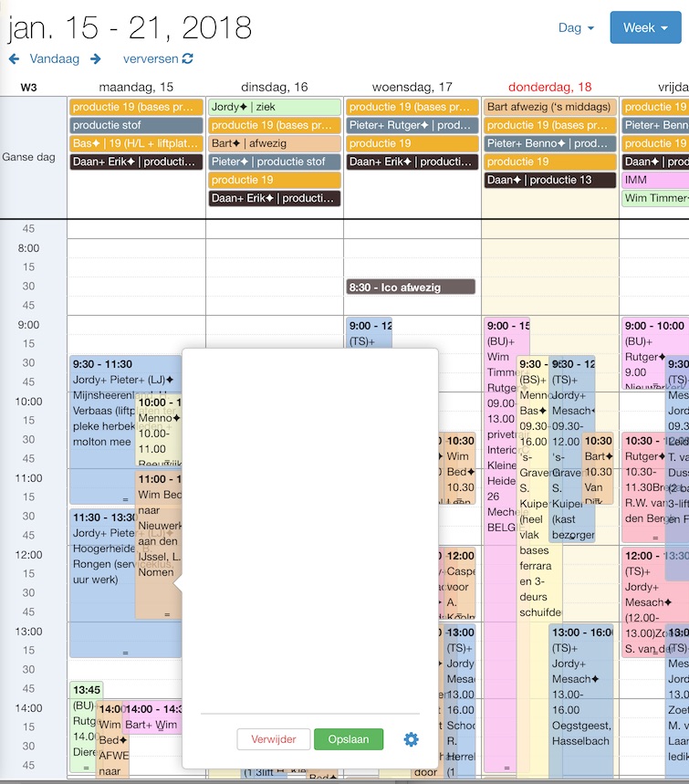Click the verversen refresh link

click(x=158, y=59)
